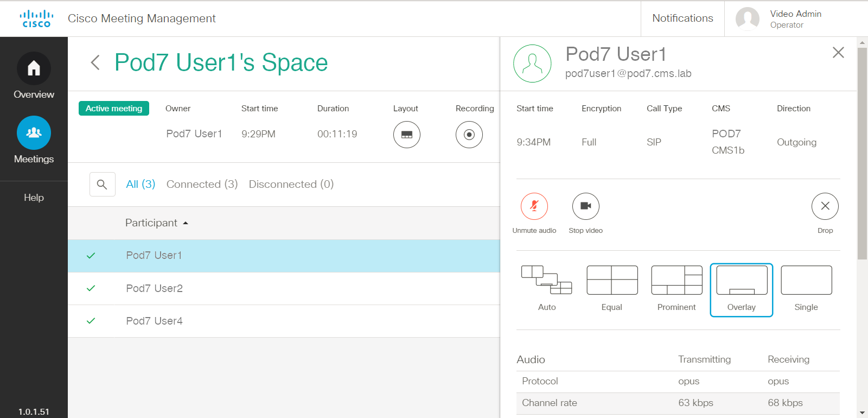Unmute audio for Pod7 User1

coord(534,206)
